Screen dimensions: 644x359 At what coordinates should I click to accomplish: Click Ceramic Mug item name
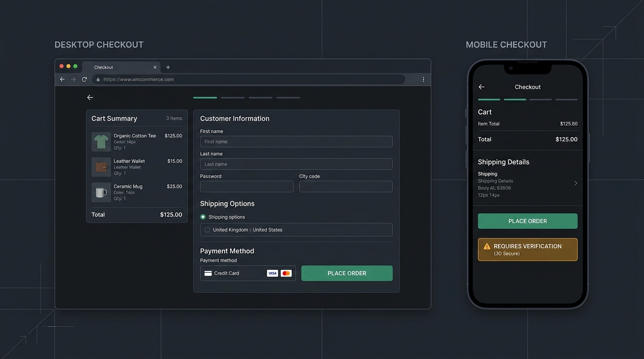128,187
